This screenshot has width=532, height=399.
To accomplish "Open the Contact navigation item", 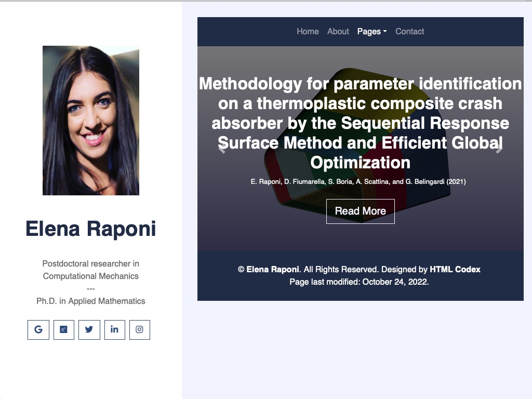I will click(409, 32).
